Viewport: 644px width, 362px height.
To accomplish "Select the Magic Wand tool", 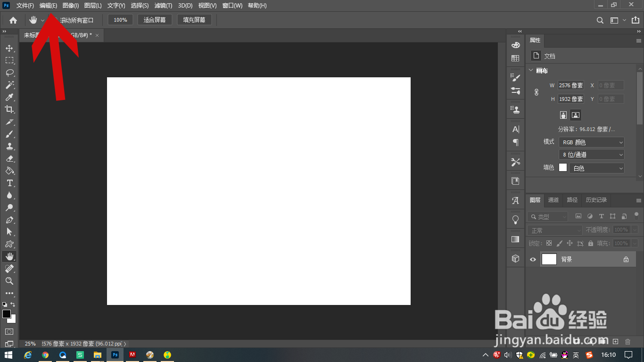I will pyautogui.click(x=9, y=85).
